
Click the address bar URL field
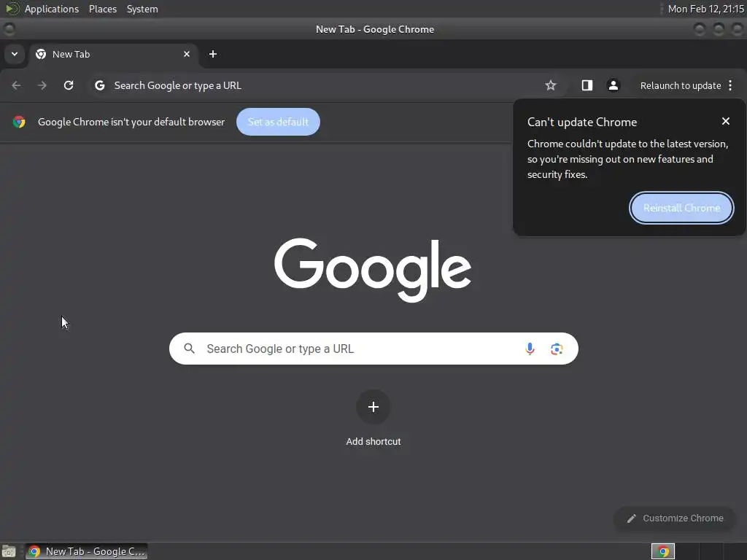click(x=326, y=85)
